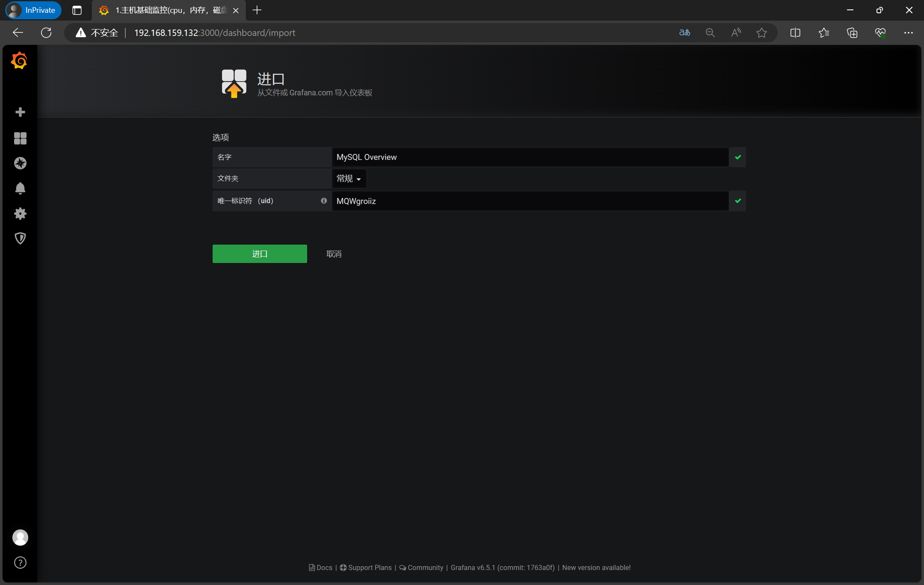Open the Community footer link
This screenshot has height=585, width=924.
[425, 567]
